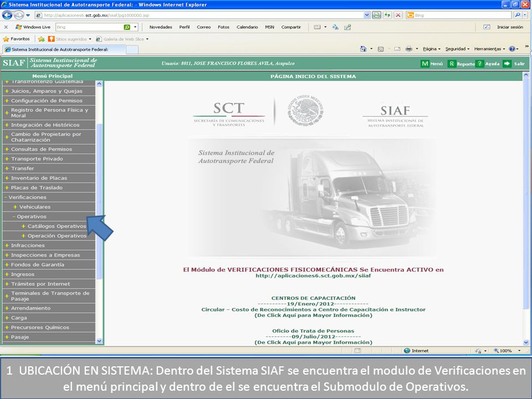
Task: Open Fotos in the Windows Live toolbar
Action: [x=223, y=27]
